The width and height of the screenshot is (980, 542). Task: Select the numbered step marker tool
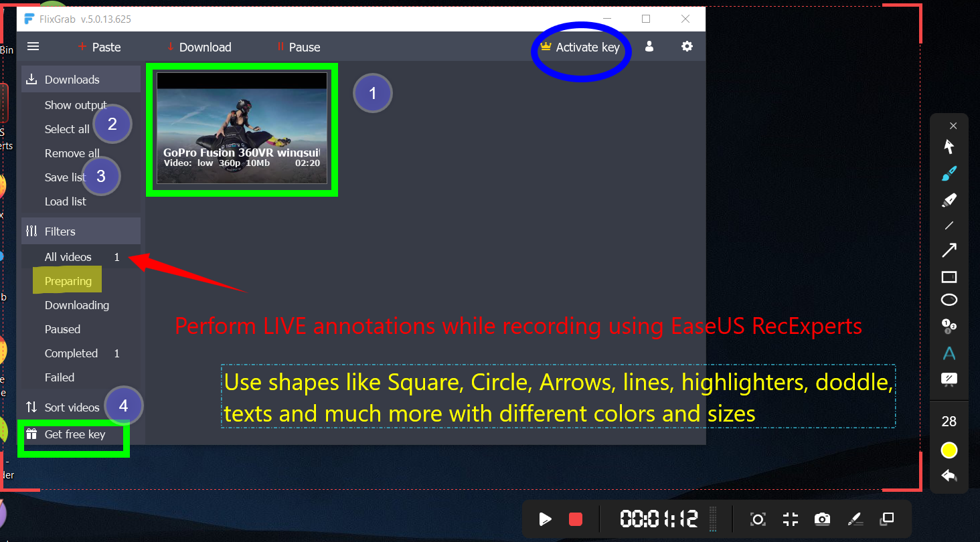point(949,326)
